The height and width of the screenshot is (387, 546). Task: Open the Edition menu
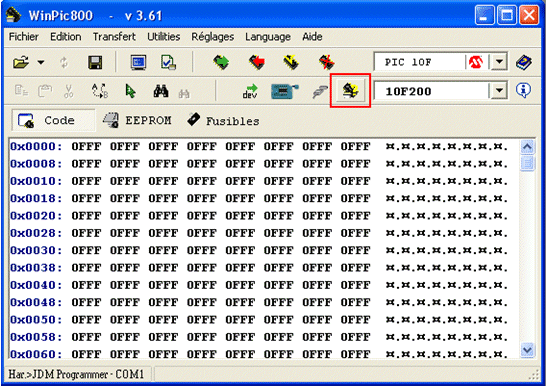[x=65, y=37]
